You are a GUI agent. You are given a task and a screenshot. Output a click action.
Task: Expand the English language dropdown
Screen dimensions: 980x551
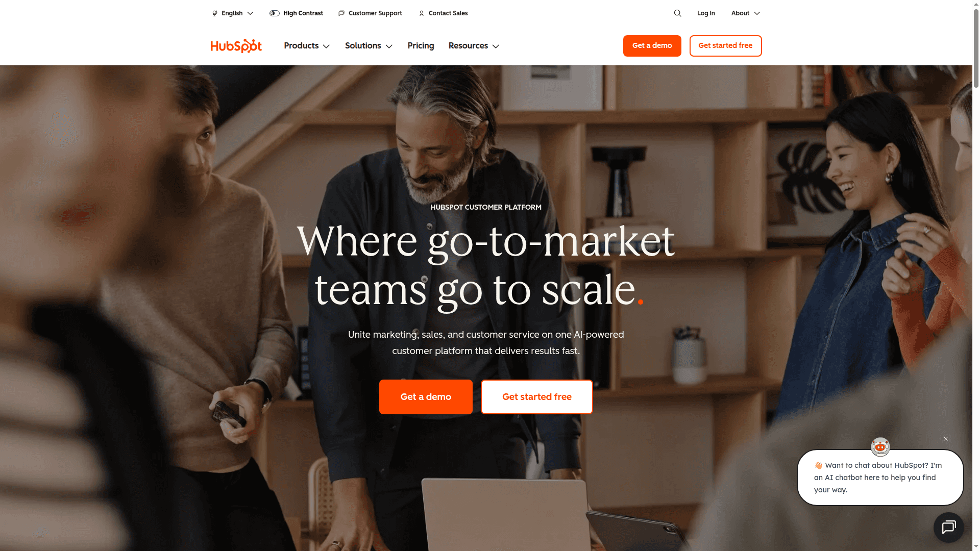pos(233,13)
